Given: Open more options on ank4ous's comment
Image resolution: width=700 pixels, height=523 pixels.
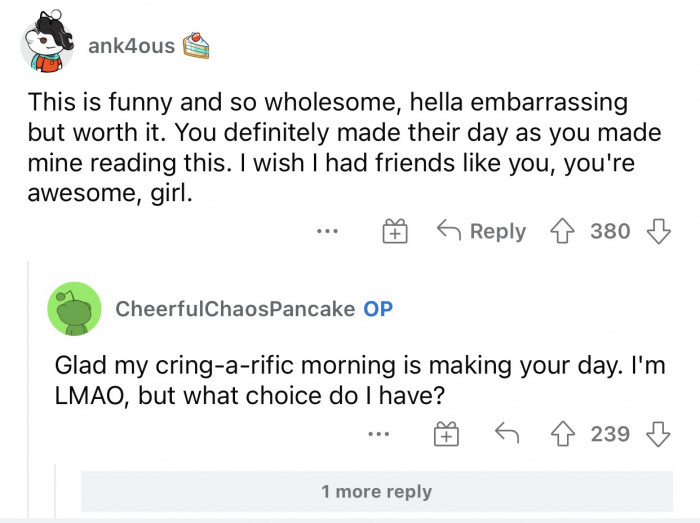Looking at the screenshot, I should (x=327, y=232).
